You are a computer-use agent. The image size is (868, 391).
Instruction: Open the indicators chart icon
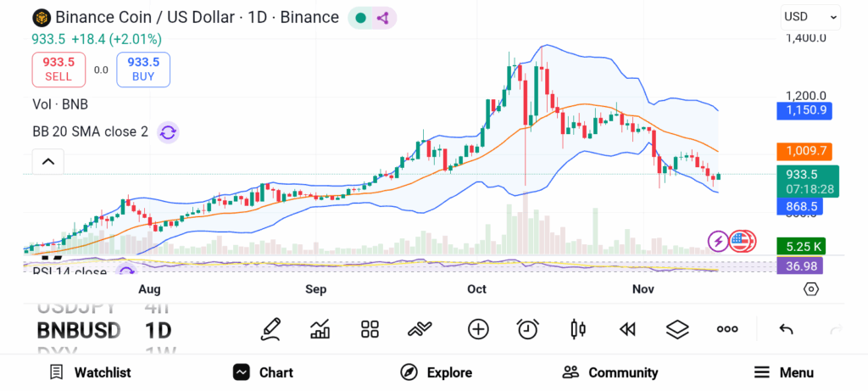(320, 329)
